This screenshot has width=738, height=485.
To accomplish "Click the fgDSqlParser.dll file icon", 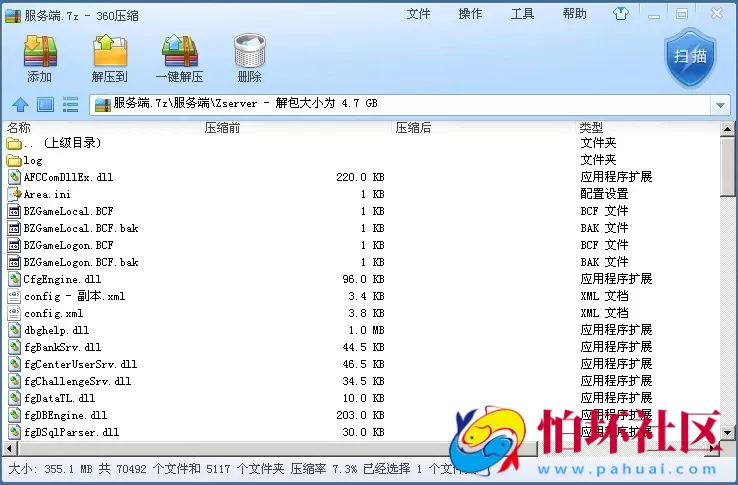I will click(x=15, y=432).
